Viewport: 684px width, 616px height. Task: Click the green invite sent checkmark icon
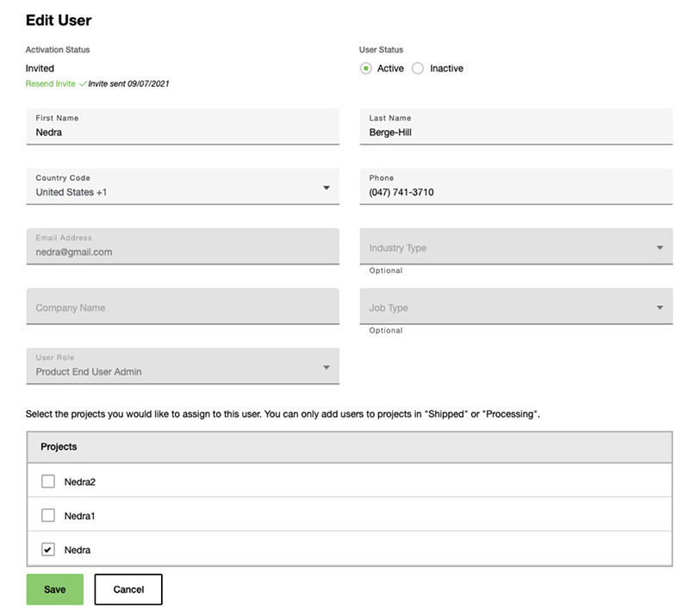pos(83,84)
